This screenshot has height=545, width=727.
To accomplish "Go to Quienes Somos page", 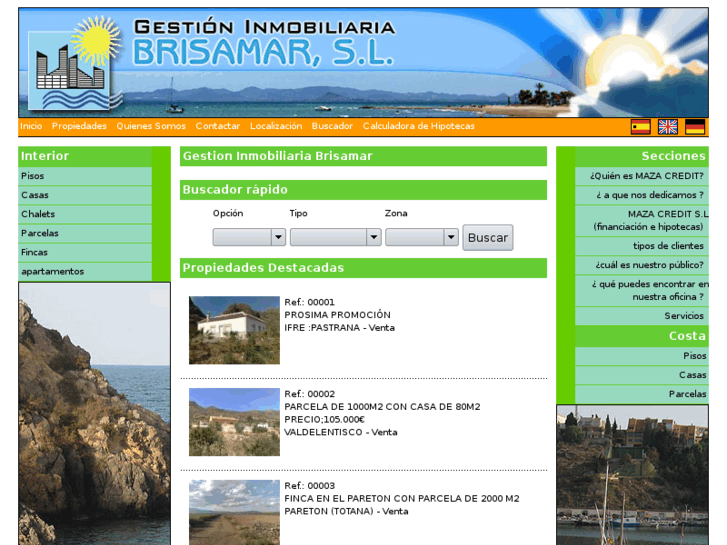I will click(x=151, y=126).
